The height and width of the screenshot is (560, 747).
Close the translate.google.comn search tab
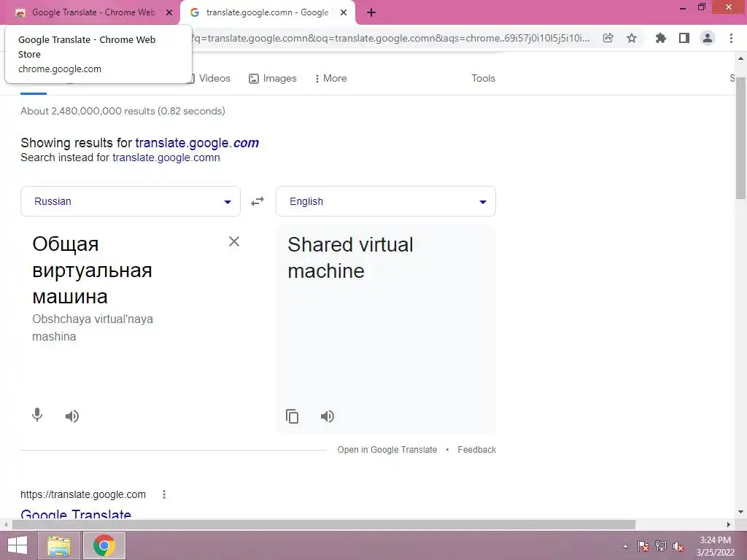coord(344,12)
